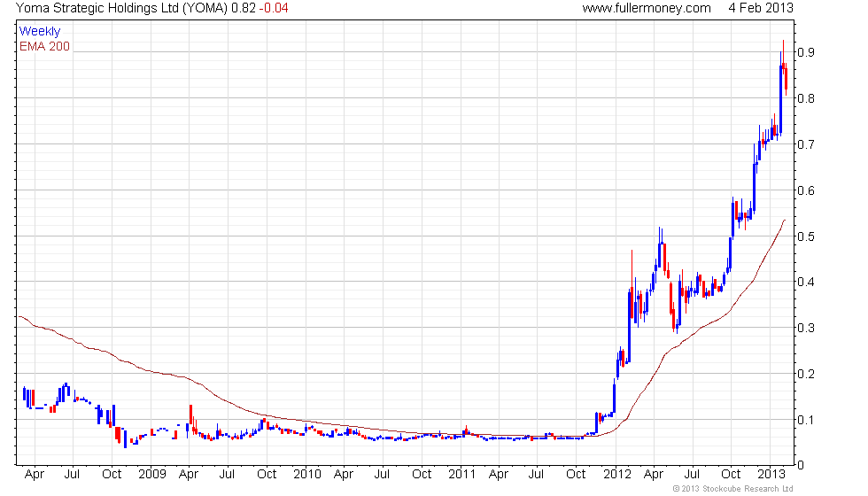Click the 2009 x-axis label

[152, 474]
